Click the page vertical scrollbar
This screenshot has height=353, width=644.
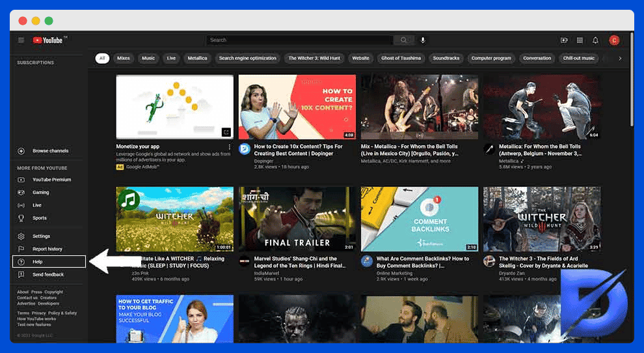click(632, 80)
